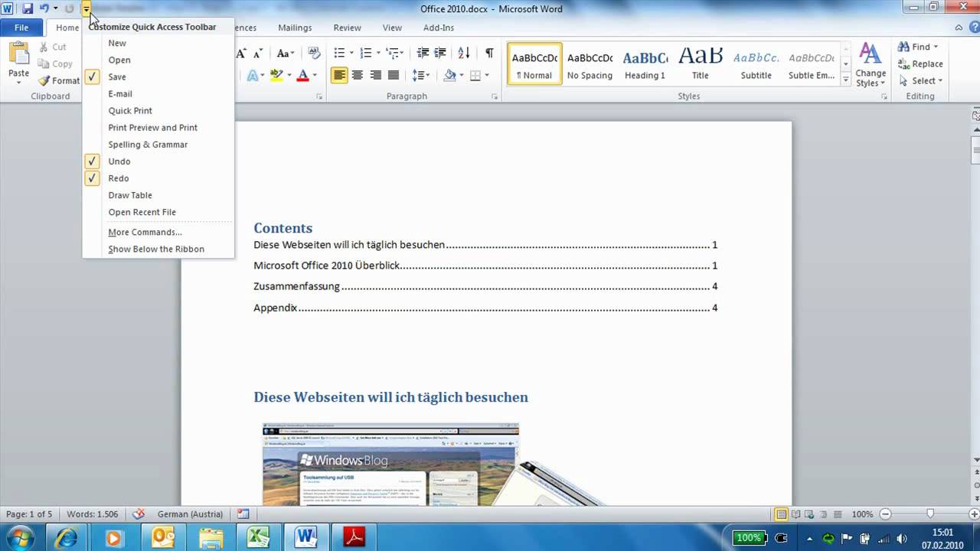Click the Copy button in Clipboard group

pyautogui.click(x=55, y=64)
